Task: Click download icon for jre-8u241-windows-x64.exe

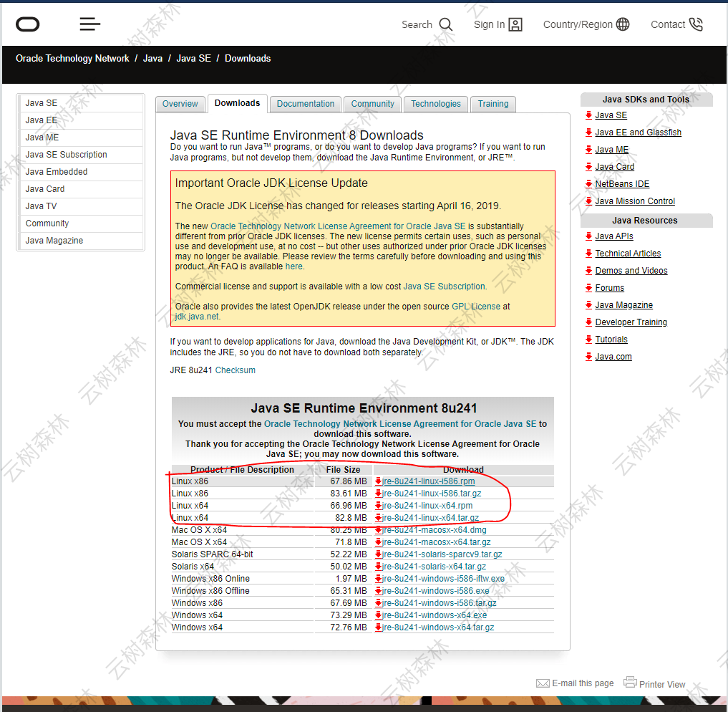Action: click(x=379, y=615)
